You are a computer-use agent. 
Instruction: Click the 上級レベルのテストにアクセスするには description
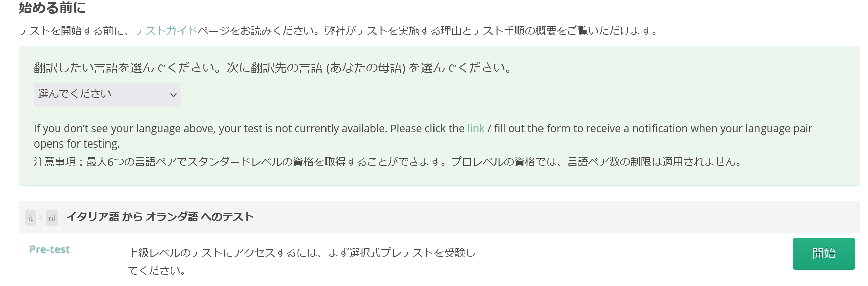(x=301, y=262)
